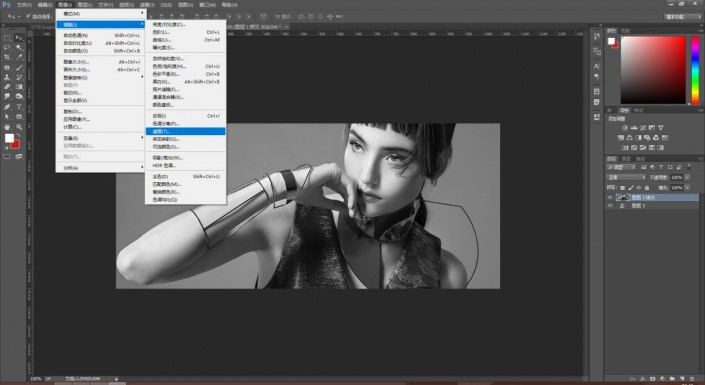Switch to the Swatches tab beside Color
This screenshot has height=385, width=705.
(625, 31)
